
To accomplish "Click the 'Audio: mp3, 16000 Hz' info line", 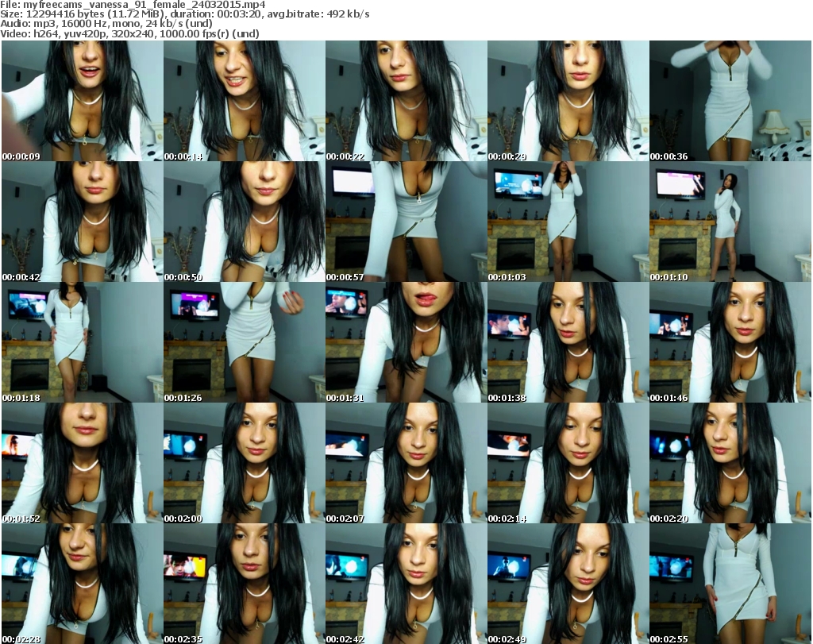I will (x=106, y=24).
